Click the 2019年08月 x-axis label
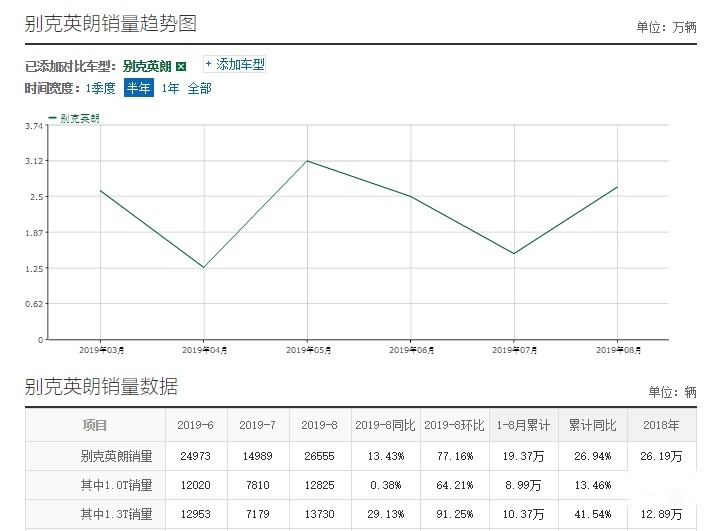 618,350
